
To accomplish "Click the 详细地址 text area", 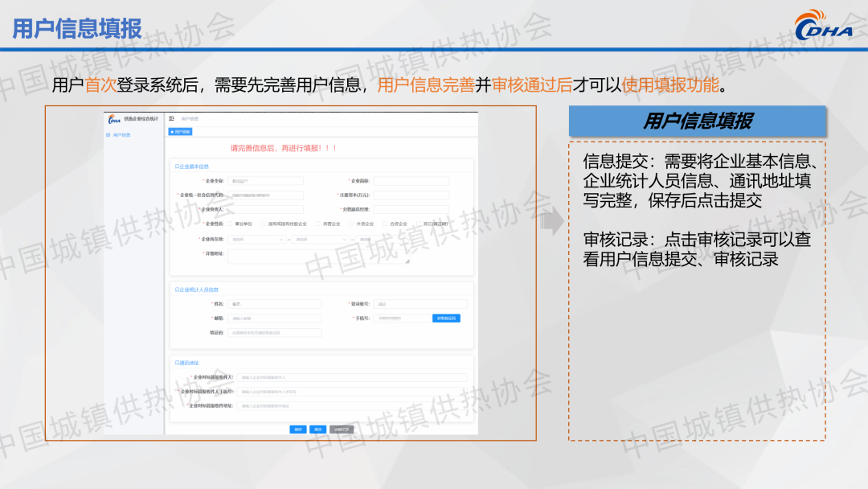I will pos(318,256).
